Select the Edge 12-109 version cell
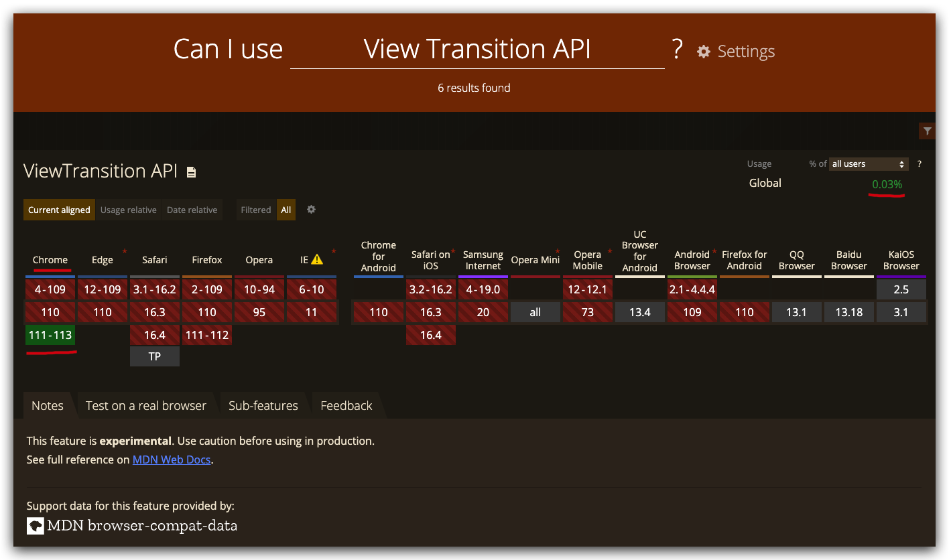The height and width of the screenshot is (560, 949). (x=103, y=289)
